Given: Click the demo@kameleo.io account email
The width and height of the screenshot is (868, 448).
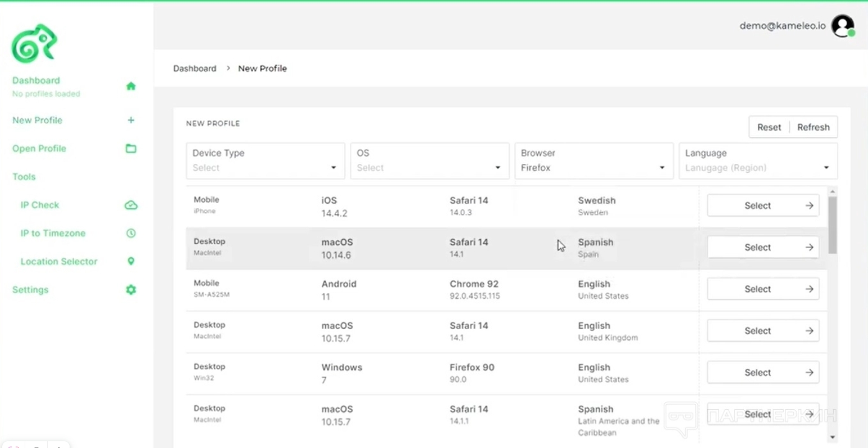Looking at the screenshot, I should click(783, 26).
